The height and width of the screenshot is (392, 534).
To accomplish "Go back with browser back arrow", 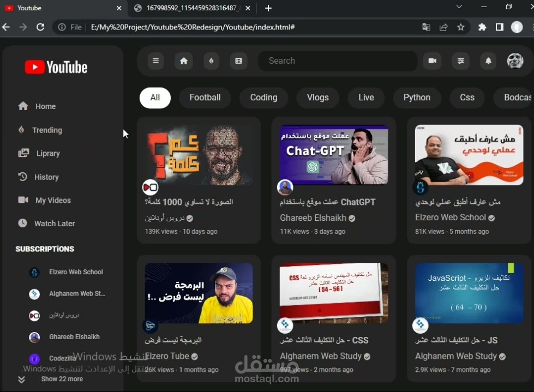I will tap(6, 27).
